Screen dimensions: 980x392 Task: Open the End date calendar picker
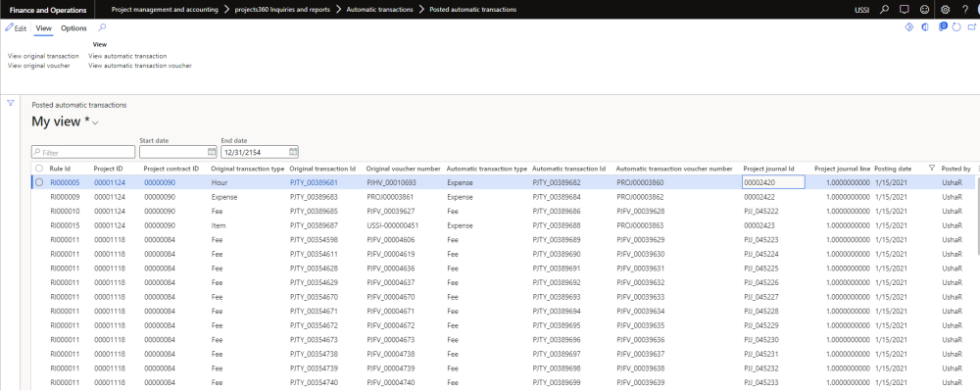pyautogui.click(x=292, y=152)
